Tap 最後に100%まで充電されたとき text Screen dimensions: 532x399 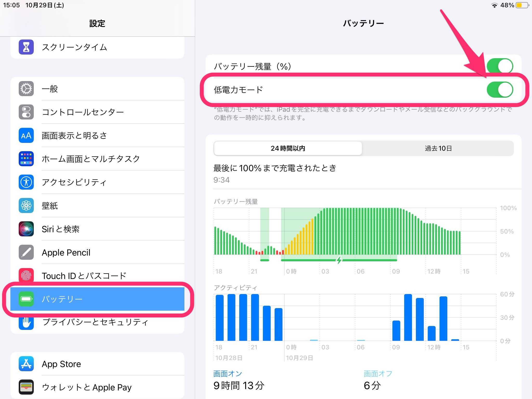click(x=275, y=168)
